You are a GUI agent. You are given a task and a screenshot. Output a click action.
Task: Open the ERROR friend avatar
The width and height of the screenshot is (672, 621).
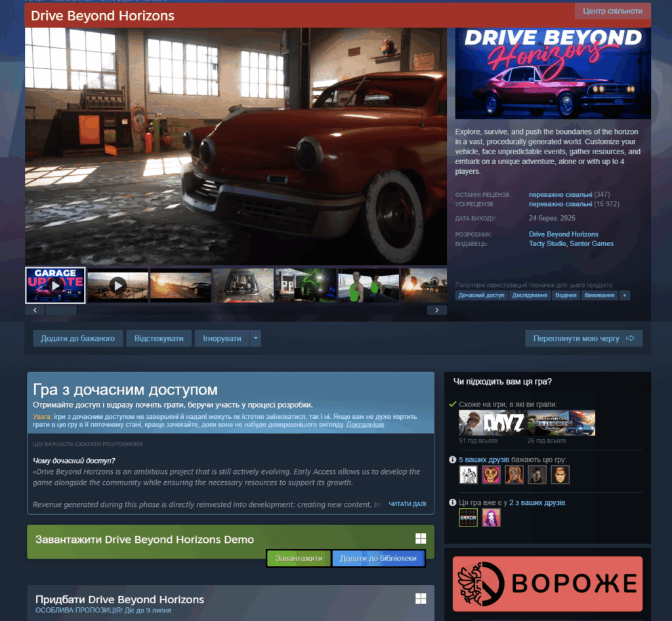[468, 518]
